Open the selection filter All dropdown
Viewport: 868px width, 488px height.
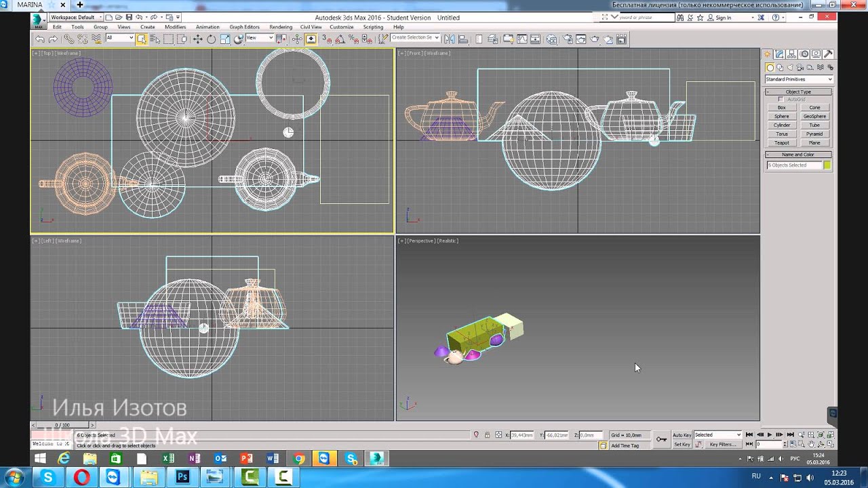[120, 38]
